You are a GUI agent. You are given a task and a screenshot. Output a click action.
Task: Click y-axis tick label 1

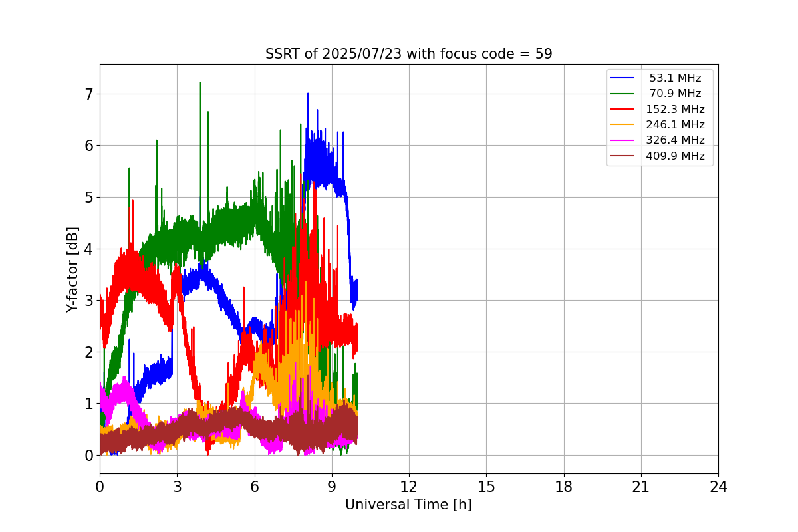point(88,404)
